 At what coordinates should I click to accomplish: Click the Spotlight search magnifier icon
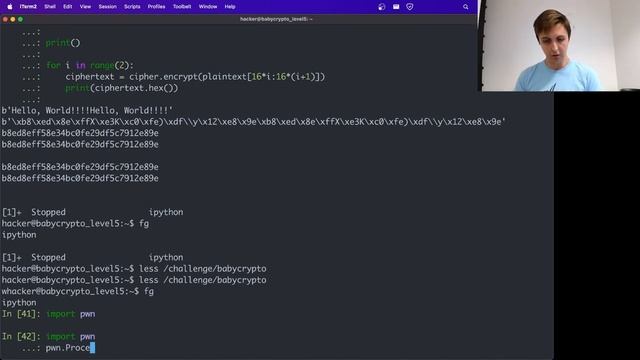(x=465, y=7)
